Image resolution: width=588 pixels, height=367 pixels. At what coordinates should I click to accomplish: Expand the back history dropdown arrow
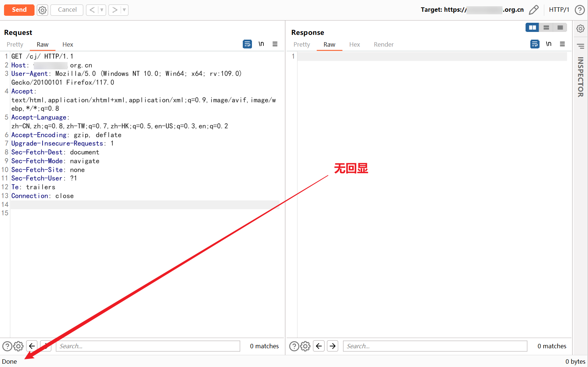pos(102,10)
